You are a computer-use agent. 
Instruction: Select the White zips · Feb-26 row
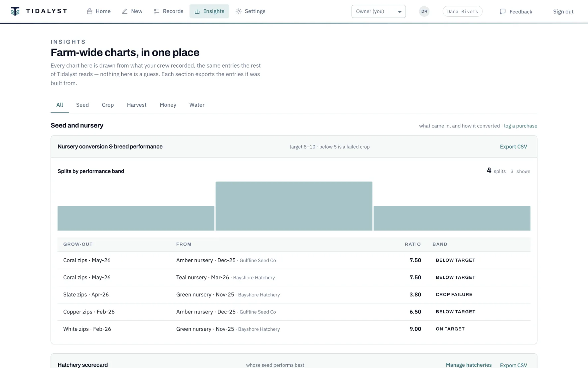point(294,329)
